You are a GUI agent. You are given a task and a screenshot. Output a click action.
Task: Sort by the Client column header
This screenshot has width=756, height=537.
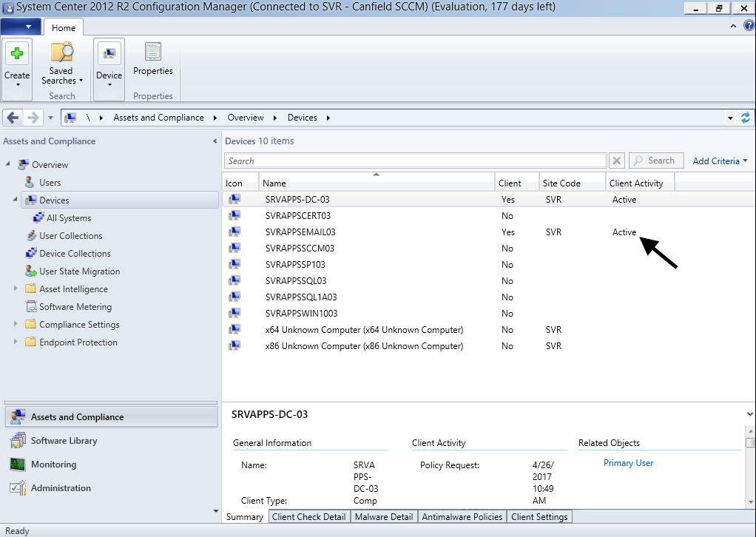click(517, 183)
